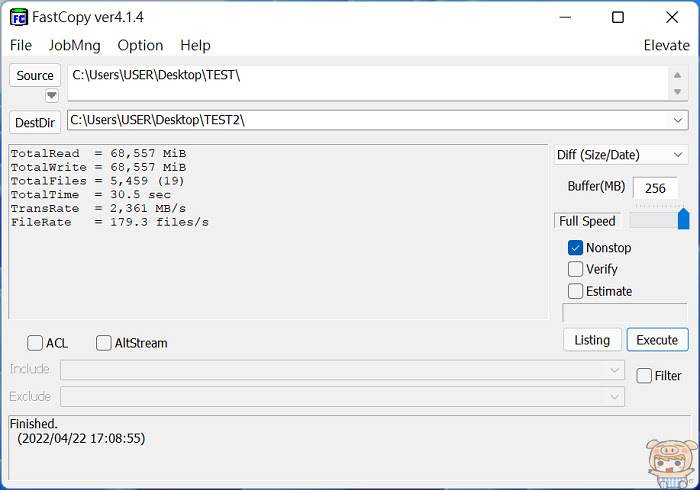Click the (2022/04/22 17:08:55) timestamp
700x490 pixels.
click(81, 438)
